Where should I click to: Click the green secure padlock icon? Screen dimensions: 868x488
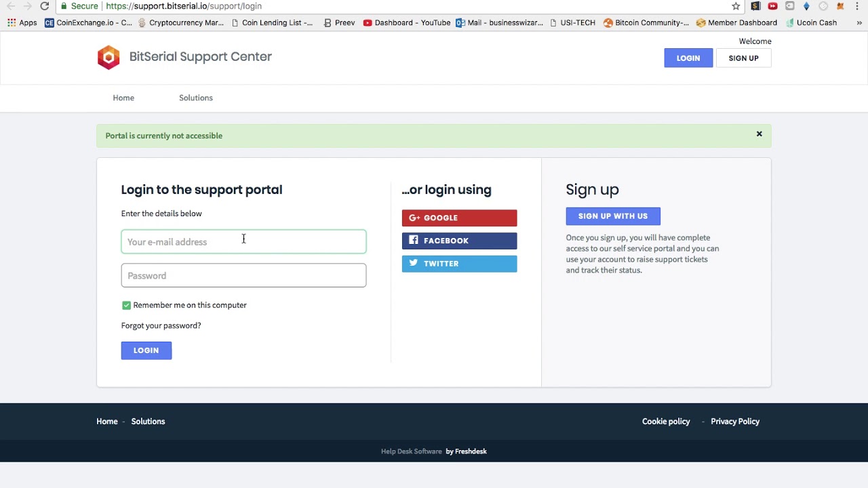(63, 6)
